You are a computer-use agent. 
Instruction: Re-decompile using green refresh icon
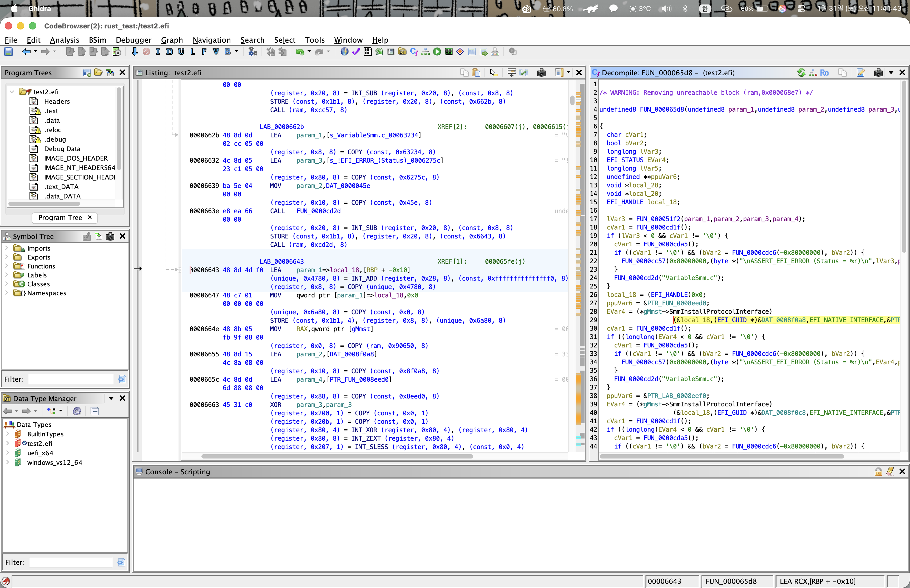[801, 73]
